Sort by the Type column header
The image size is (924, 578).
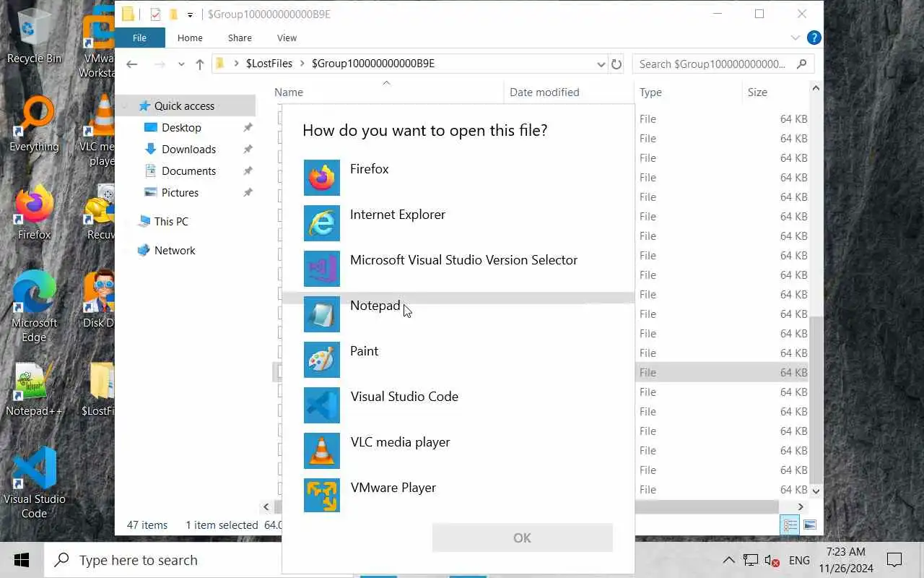[688, 92]
